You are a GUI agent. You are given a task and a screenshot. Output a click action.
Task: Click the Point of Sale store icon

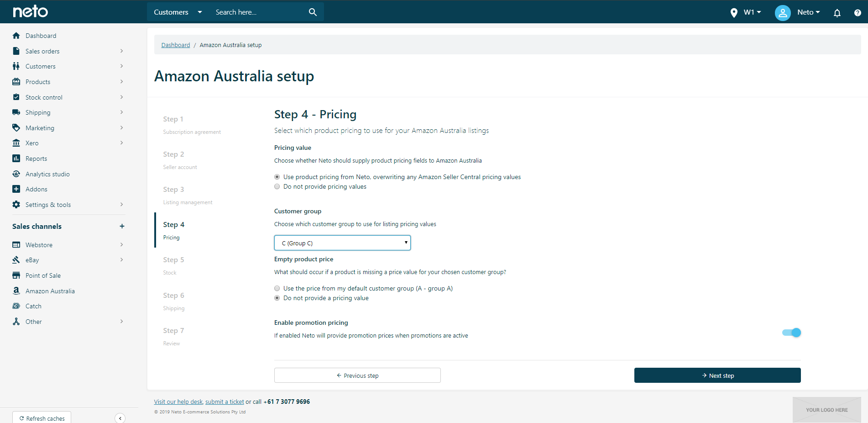click(16, 275)
